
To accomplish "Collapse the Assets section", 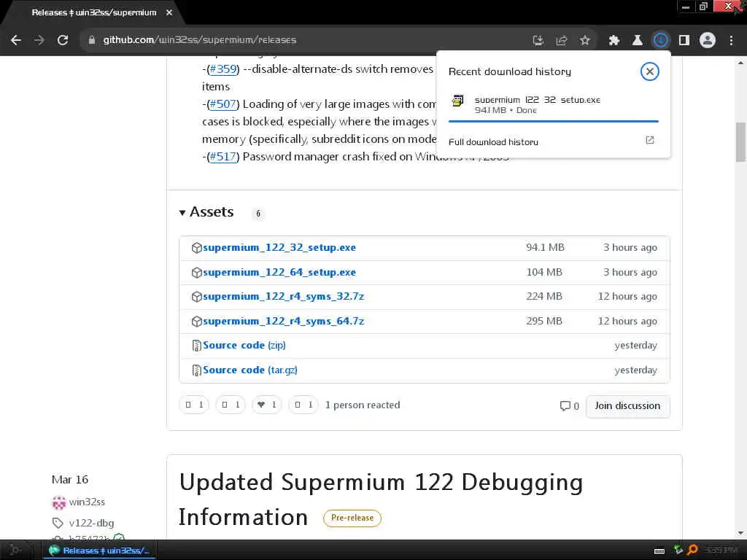I will coord(206,212).
